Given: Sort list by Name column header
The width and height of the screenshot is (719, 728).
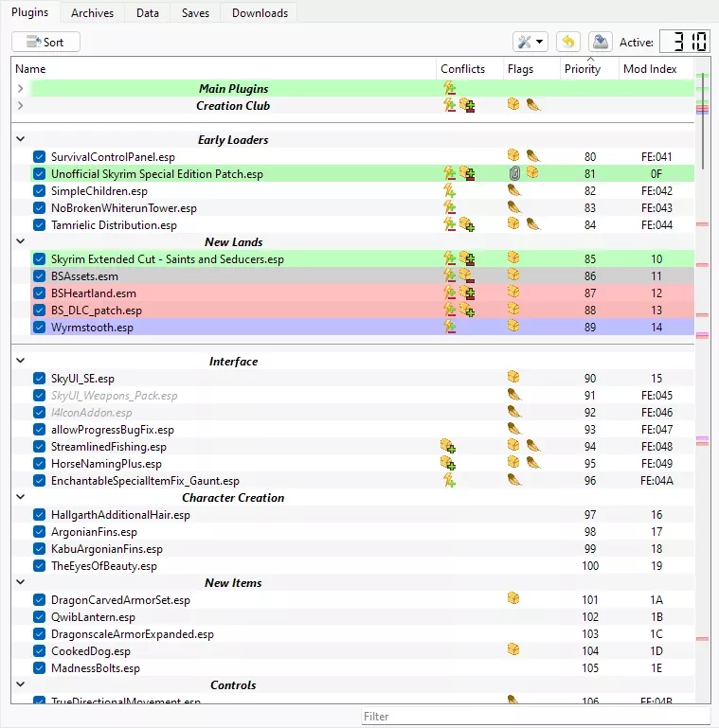Looking at the screenshot, I should (x=224, y=69).
